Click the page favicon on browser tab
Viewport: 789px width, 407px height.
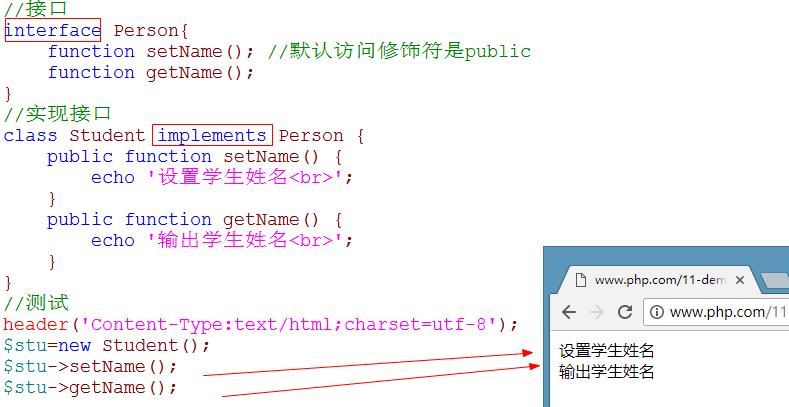(x=578, y=280)
